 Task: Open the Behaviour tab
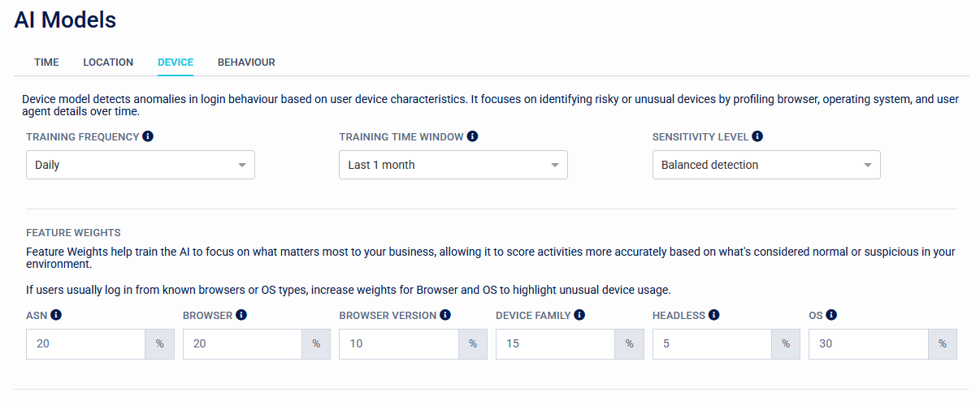(246, 63)
